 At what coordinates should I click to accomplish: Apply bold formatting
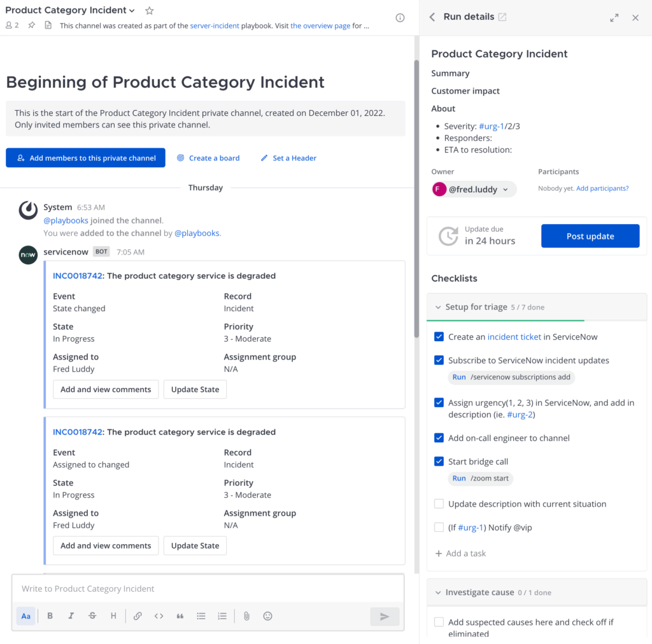click(x=50, y=616)
